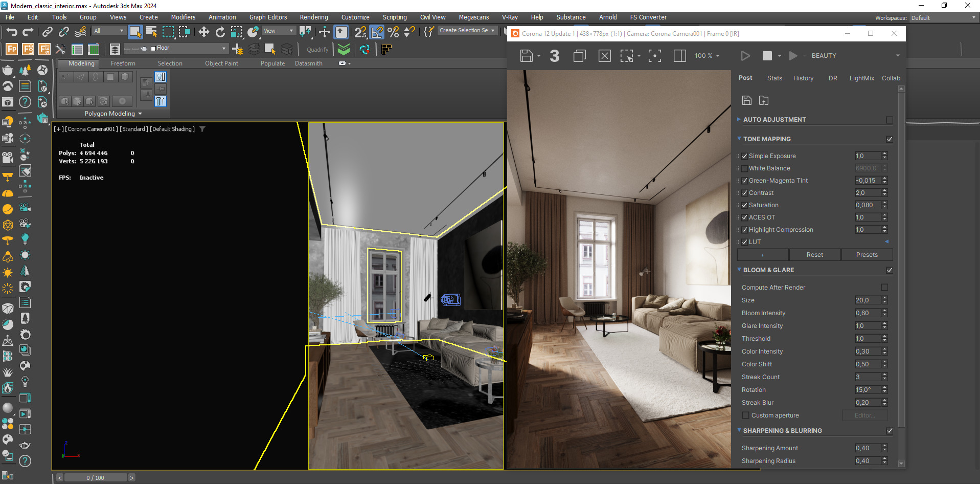Choose the Select and Rotate tool
Screen dimensions: 980x484
click(220, 32)
